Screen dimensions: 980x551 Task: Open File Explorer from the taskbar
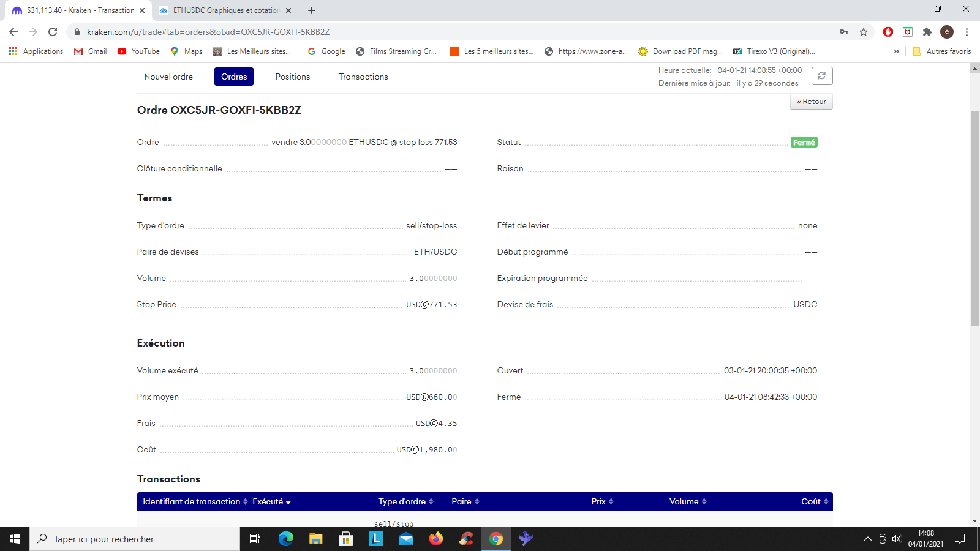pyautogui.click(x=316, y=539)
